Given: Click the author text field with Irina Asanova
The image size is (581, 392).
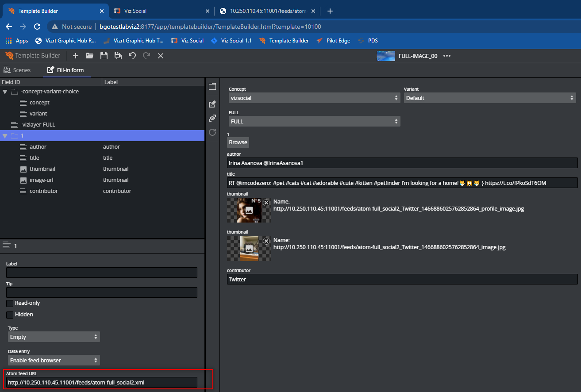Looking at the screenshot, I should 402,163.
